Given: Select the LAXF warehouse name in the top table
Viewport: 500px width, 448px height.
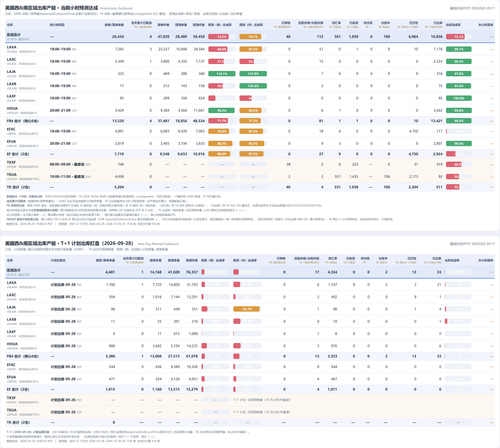Looking at the screenshot, I should coord(11,96).
